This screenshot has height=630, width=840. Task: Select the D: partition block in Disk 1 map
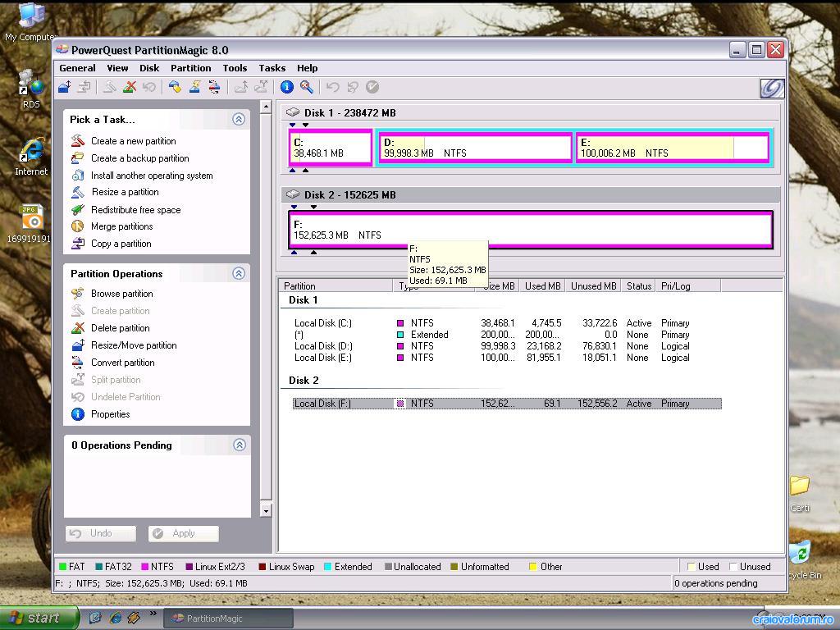(475, 148)
